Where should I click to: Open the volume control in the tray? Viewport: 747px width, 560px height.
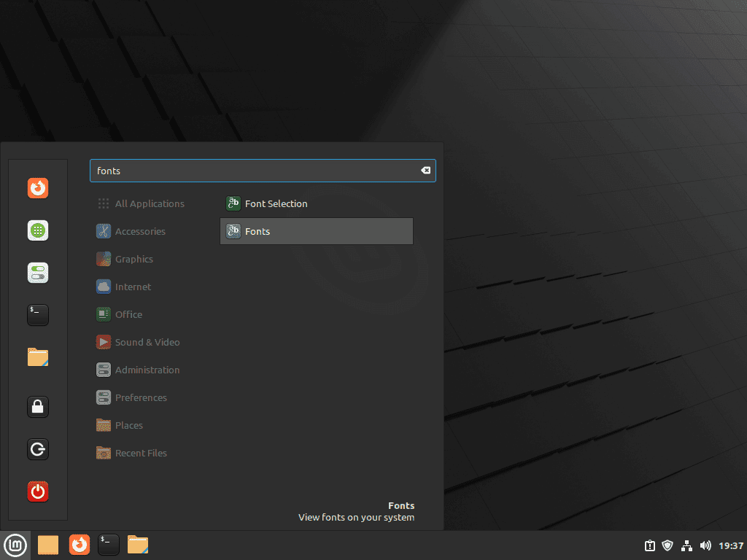(705, 545)
